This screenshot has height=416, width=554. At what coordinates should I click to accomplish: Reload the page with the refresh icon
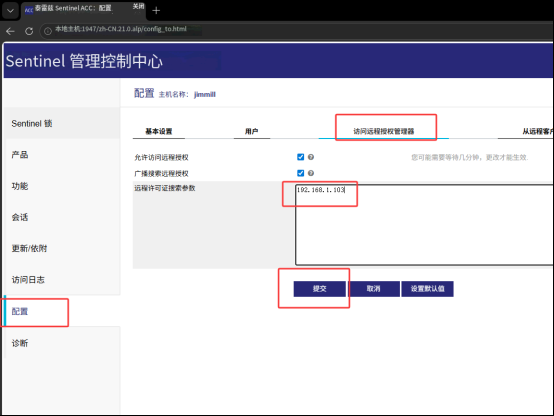pyautogui.click(x=29, y=31)
